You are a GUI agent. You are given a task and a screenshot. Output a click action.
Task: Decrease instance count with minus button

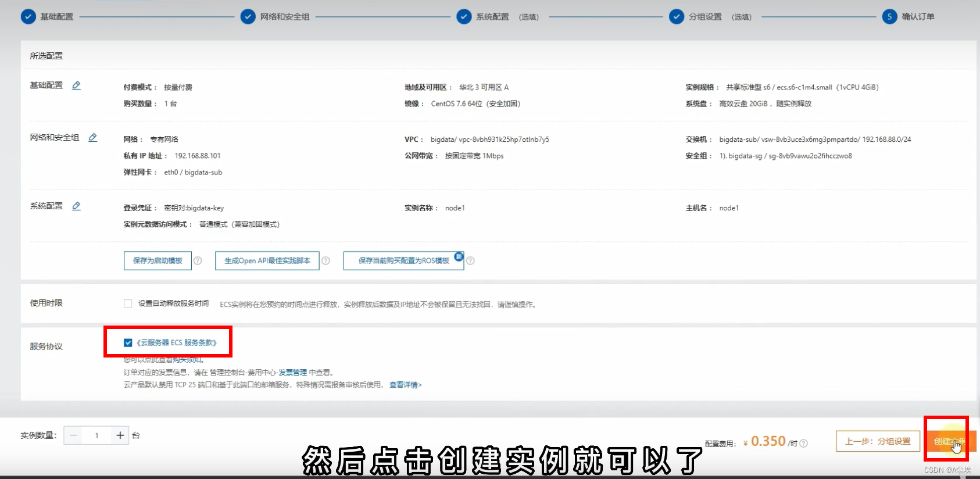pyautogui.click(x=73, y=435)
